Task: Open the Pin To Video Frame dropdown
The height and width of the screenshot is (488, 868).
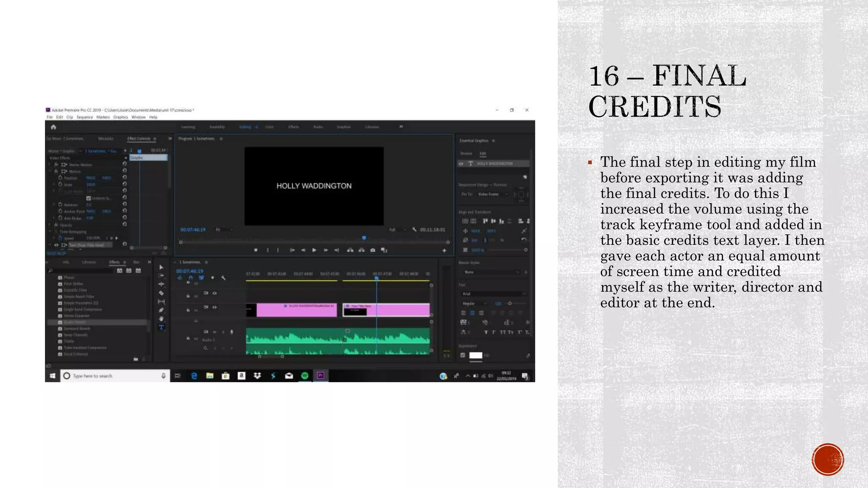Action: tap(492, 194)
